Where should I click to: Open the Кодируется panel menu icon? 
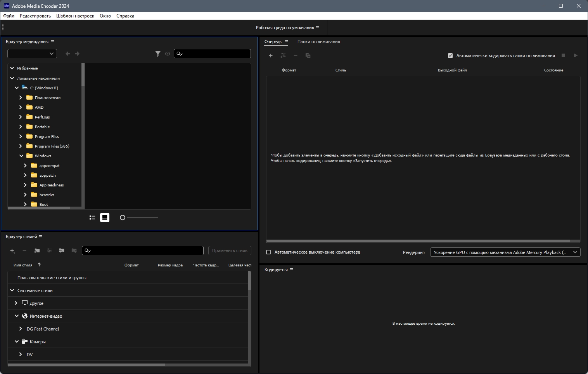click(292, 270)
